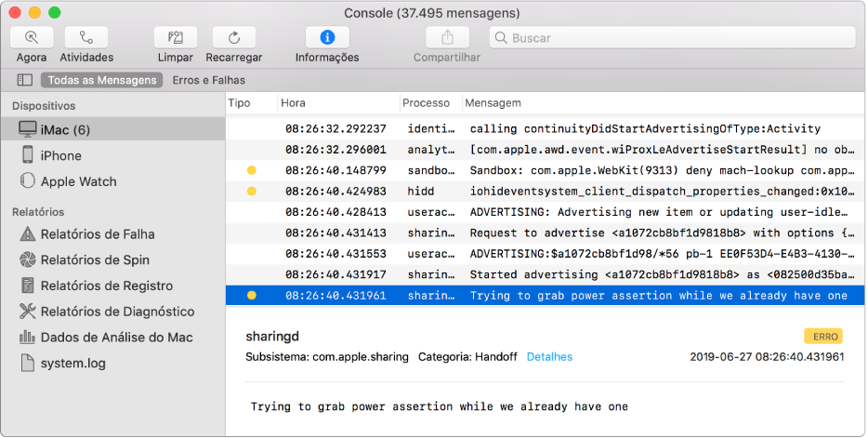Open Relatórios de Spin
The height and width of the screenshot is (438, 868).
pos(113,259)
